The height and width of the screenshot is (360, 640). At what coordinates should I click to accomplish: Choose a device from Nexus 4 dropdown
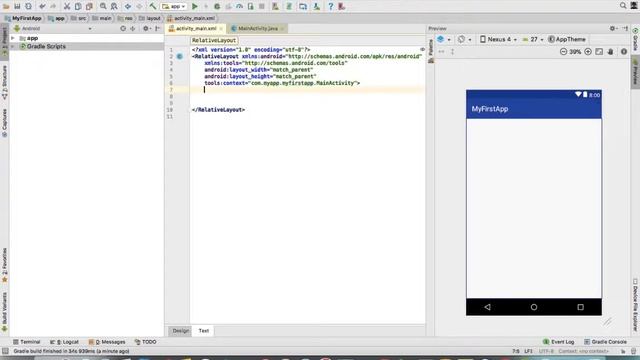[x=498, y=40]
